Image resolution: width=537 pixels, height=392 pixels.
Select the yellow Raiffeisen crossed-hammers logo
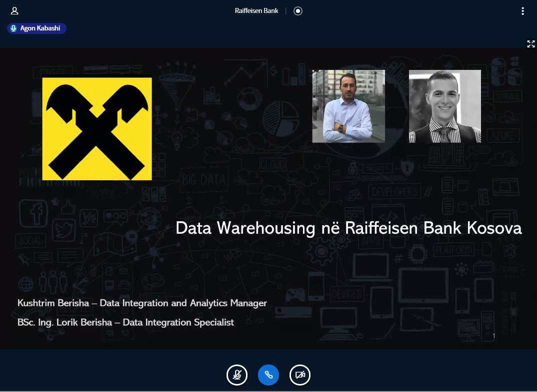pyautogui.click(x=97, y=128)
